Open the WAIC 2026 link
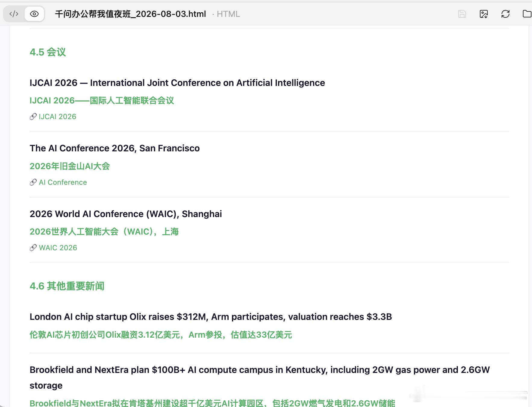 (x=58, y=248)
